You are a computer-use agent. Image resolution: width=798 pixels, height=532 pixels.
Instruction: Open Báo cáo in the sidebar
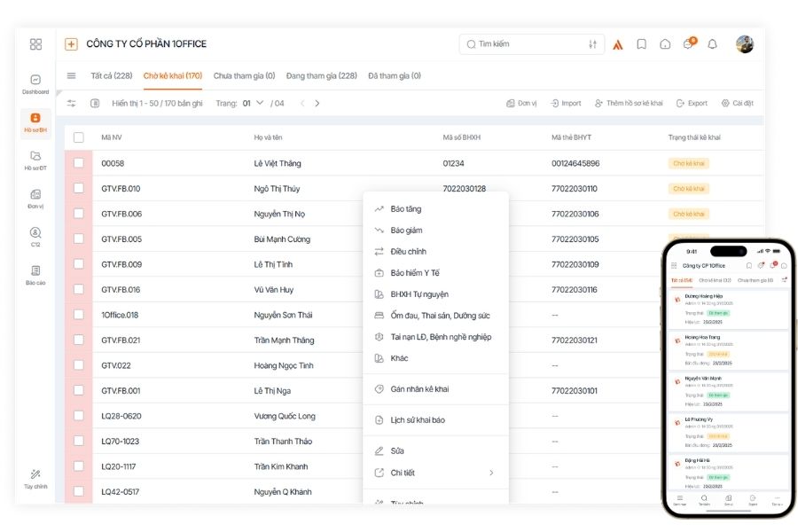click(35, 275)
